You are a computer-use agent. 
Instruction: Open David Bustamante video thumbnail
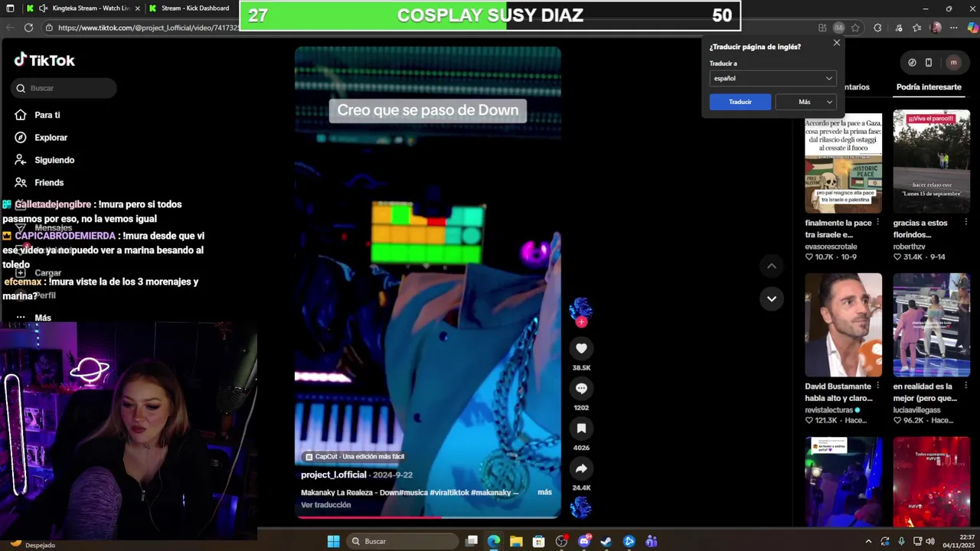pyautogui.click(x=843, y=325)
